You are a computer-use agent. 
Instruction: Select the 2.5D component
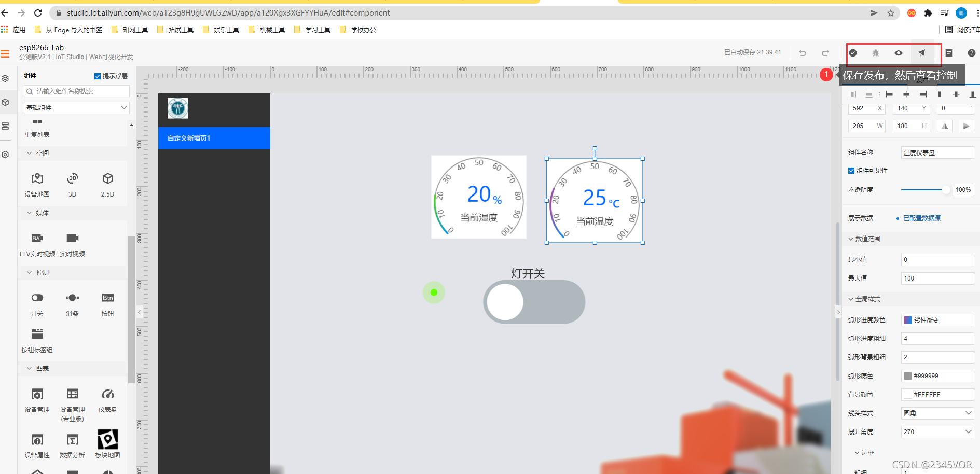(x=108, y=185)
